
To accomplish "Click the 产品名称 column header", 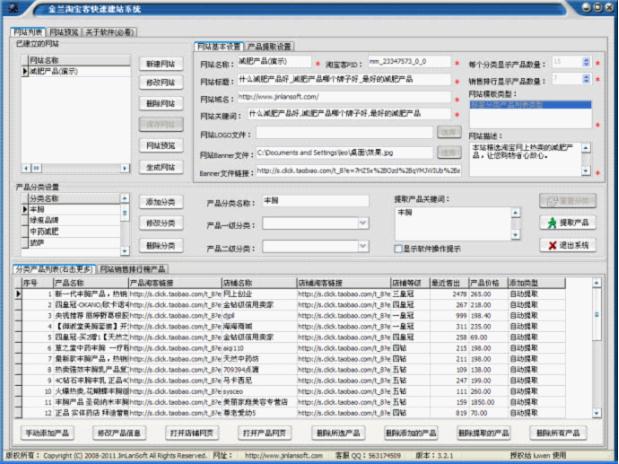I will point(91,283).
